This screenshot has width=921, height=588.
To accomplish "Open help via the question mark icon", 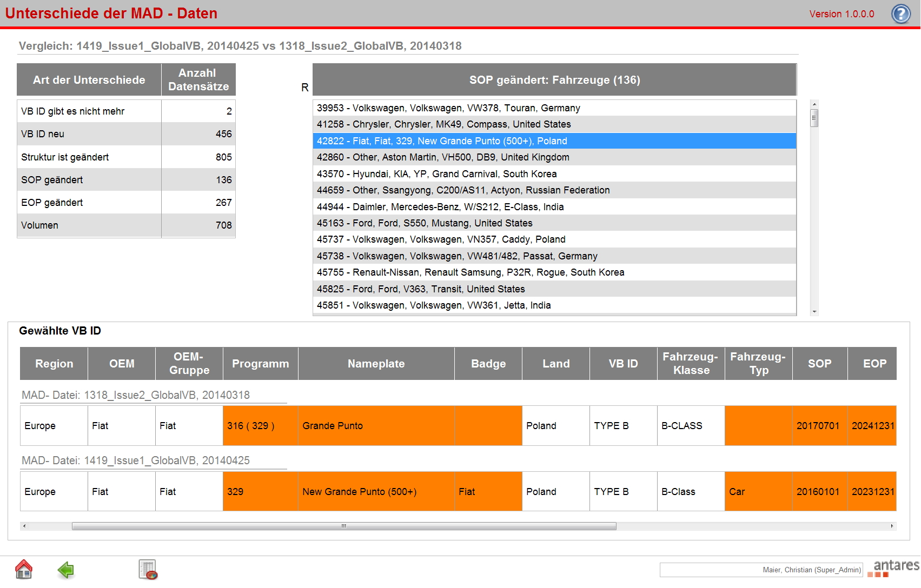I will [x=900, y=14].
